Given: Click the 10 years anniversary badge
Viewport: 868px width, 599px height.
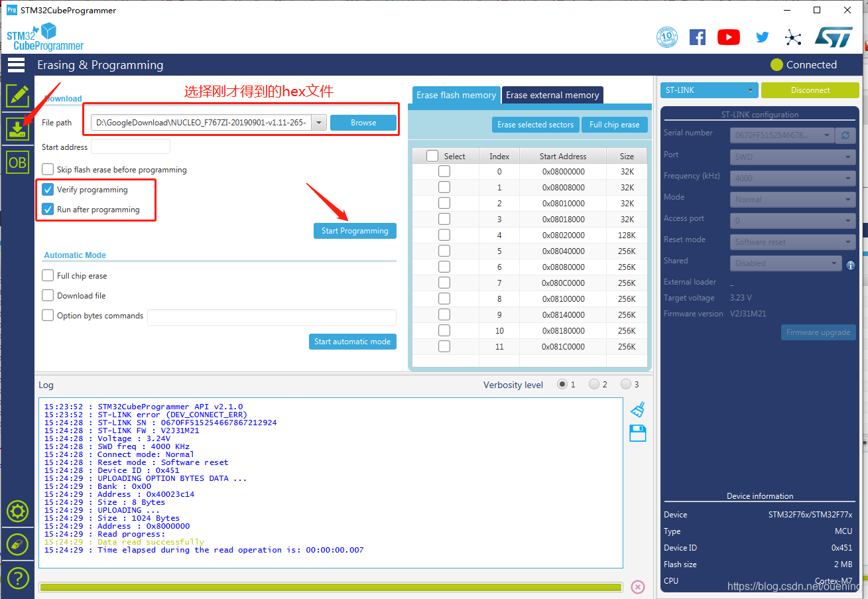Looking at the screenshot, I should click(667, 37).
